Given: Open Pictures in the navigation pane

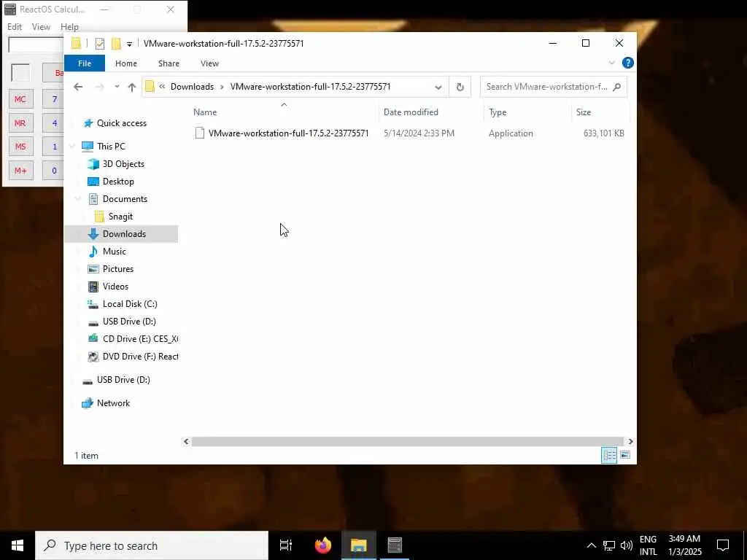Looking at the screenshot, I should (118, 269).
